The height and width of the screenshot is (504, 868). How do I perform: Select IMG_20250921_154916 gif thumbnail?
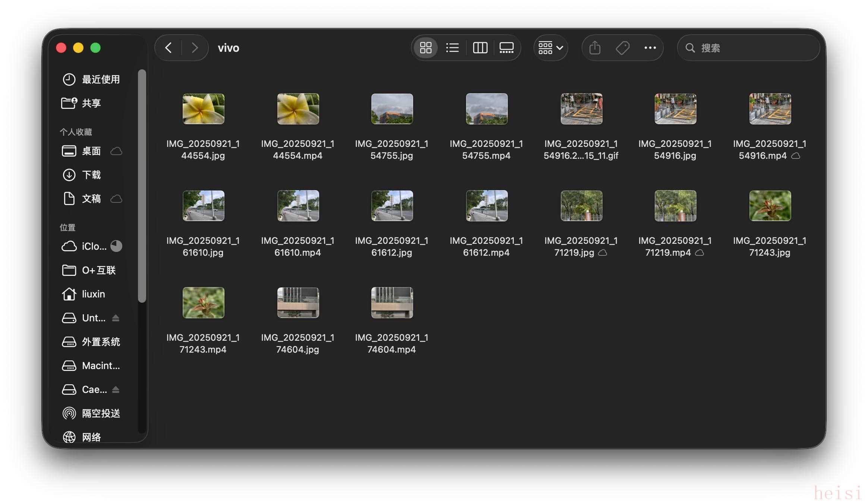[x=581, y=109]
